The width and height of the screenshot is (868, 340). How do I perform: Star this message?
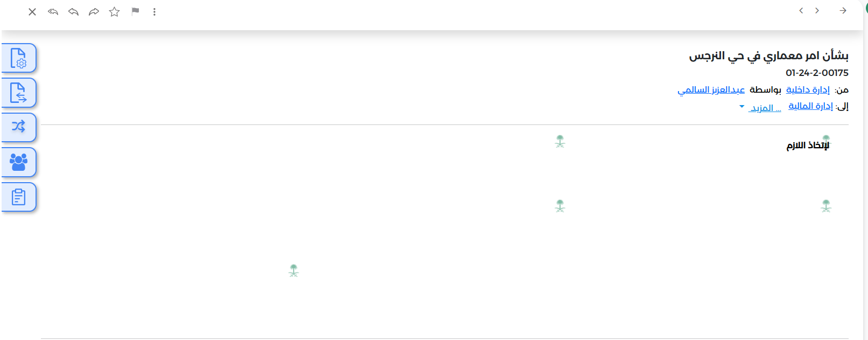115,12
